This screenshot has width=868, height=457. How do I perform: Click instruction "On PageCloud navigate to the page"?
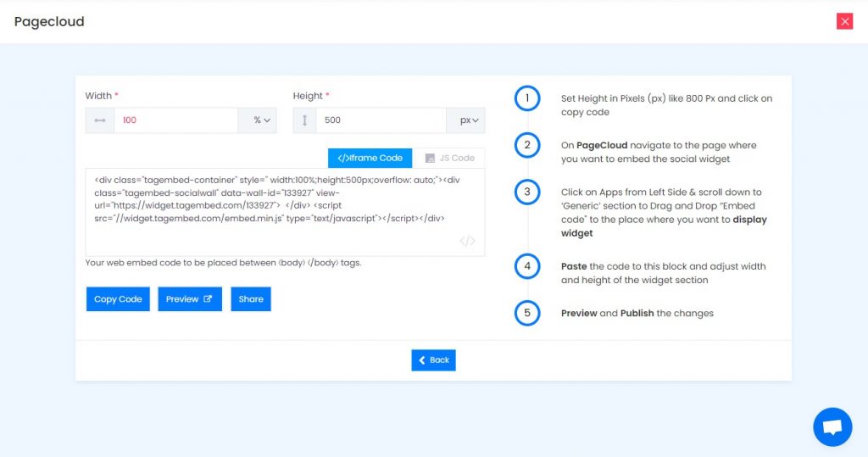659,153
